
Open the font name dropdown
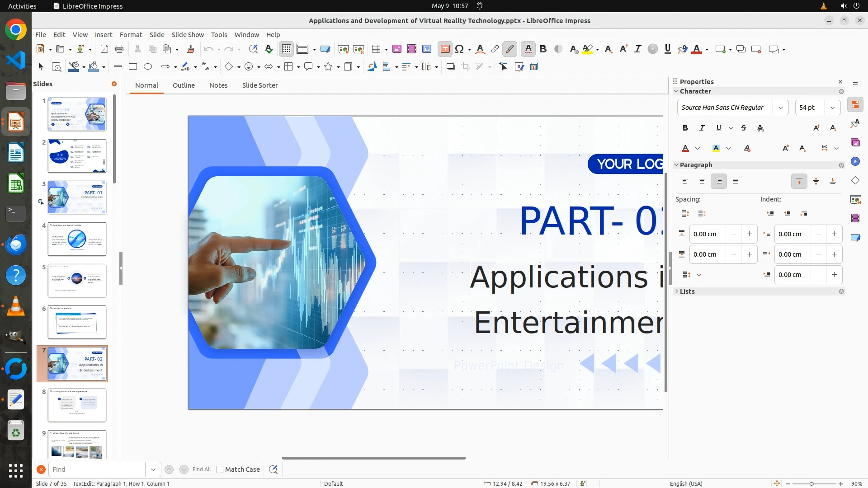click(780, 108)
